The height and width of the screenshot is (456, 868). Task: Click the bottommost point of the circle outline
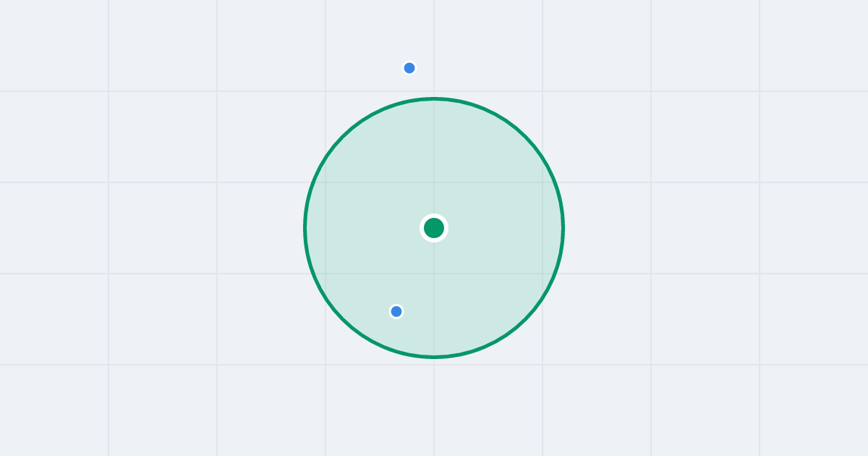(x=434, y=357)
